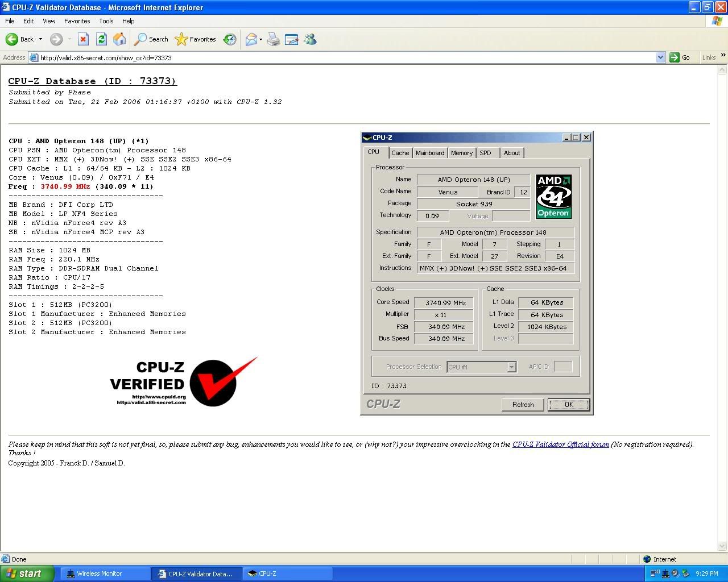Viewport: 728px width, 582px height.
Task: Open the Search pane in toolbar
Action: 151,39
